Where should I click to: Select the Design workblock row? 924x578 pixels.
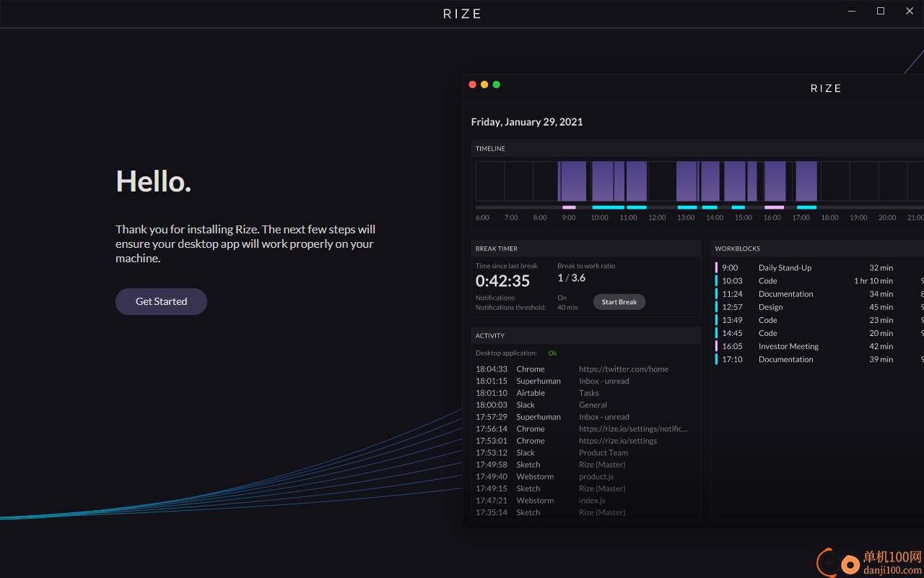click(819, 307)
